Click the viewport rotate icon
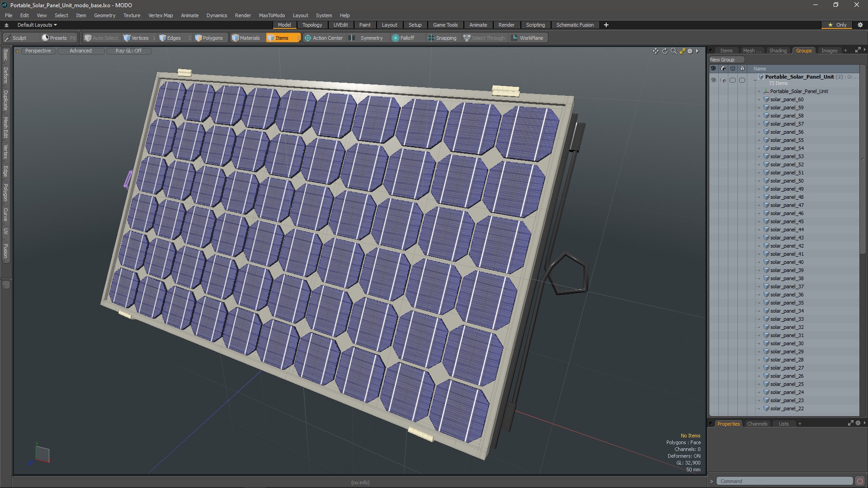 click(x=665, y=51)
